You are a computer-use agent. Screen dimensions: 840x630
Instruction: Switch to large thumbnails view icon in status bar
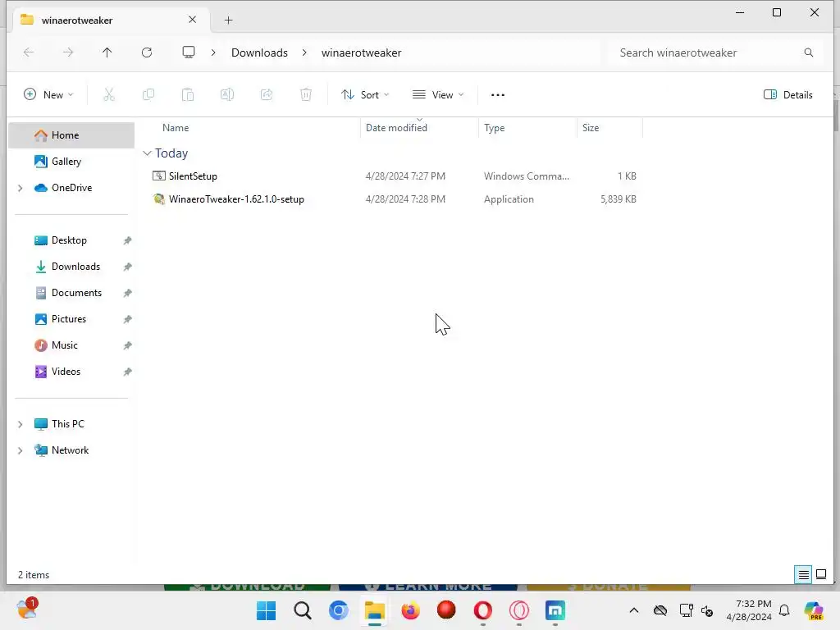821,575
